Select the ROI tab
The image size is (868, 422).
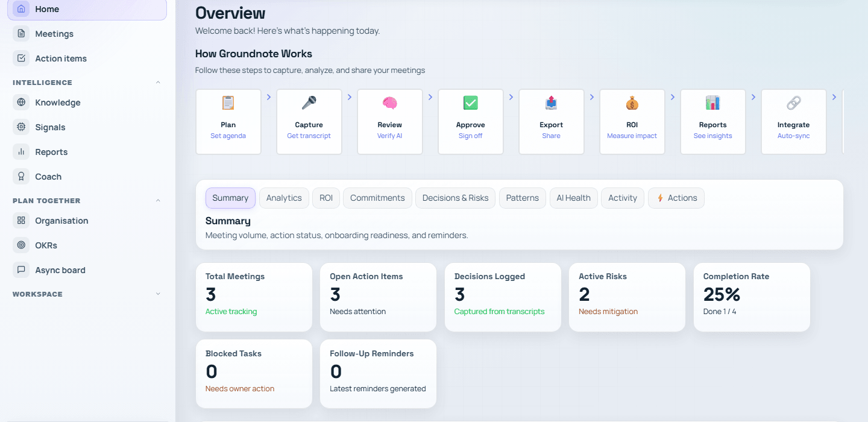[x=326, y=198]
